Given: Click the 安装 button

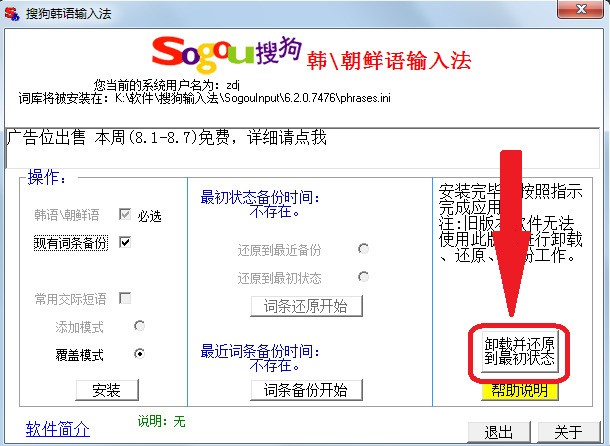Looking at the screenshot, I should tap(107, 390).
